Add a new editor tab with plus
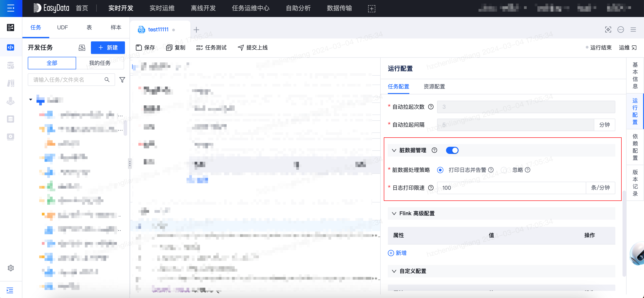Screen dimensions: 644x298 pyautogui.click(x=197, y=30)
